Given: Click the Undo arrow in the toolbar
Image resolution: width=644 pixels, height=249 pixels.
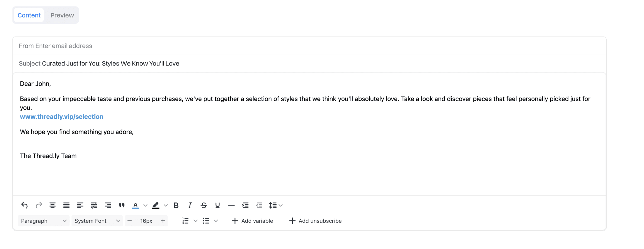Looking at the screenshot, I should pos(25,205).
